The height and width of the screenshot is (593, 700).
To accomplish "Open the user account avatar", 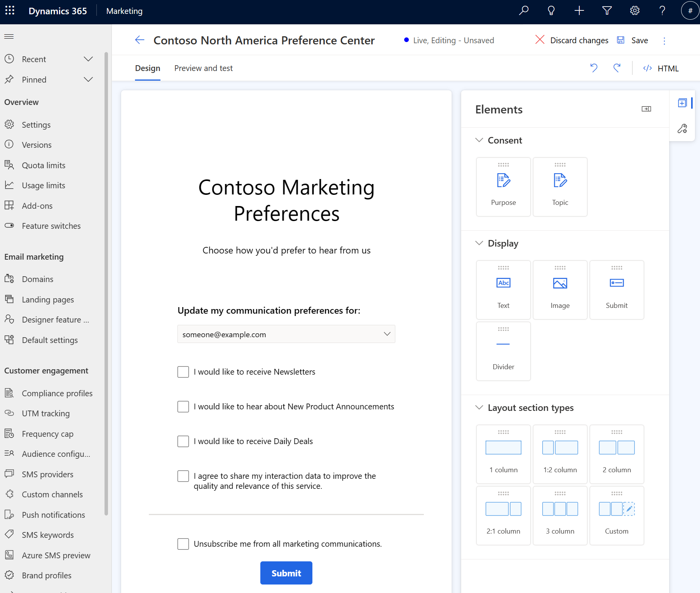I will click(x=690, y=11).
